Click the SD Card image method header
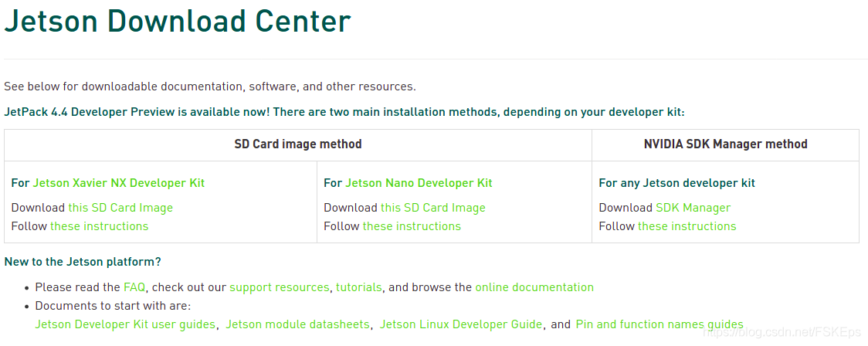Viewport: 868px width, 346px height. 298,144
